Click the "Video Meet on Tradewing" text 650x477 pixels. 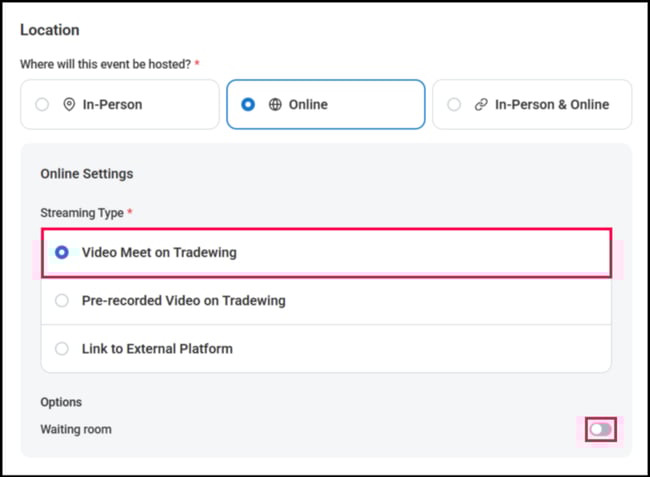pyautogui.click(x=159, y=253)
